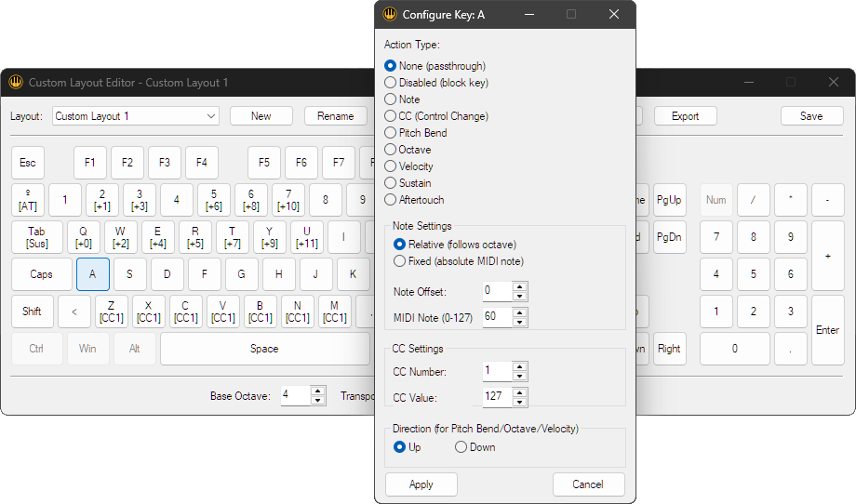Create a New layout
Viewport: 856px width, 504px height.
(261, 116)
